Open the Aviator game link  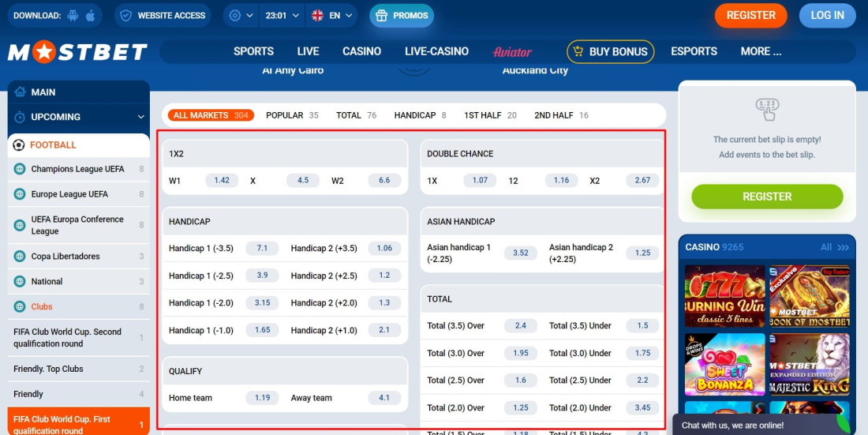(x=512, y=51)
